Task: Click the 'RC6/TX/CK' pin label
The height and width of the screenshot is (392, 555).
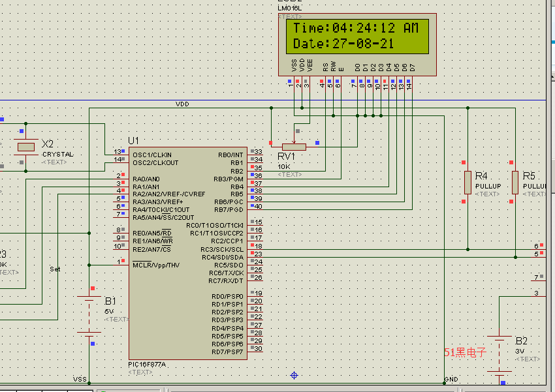Action: [x=226, y=273]
